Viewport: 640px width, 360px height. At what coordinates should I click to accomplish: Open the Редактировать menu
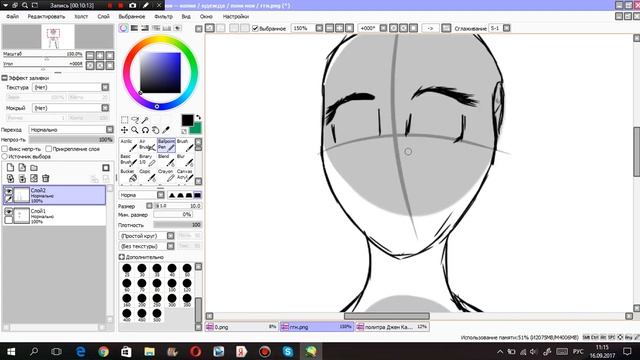pos(46,16)
